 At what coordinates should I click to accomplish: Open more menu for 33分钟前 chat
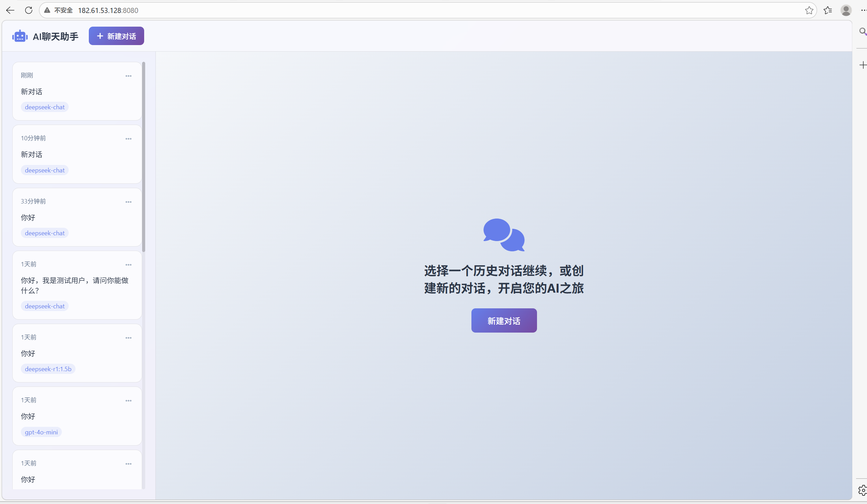point(128,202)
